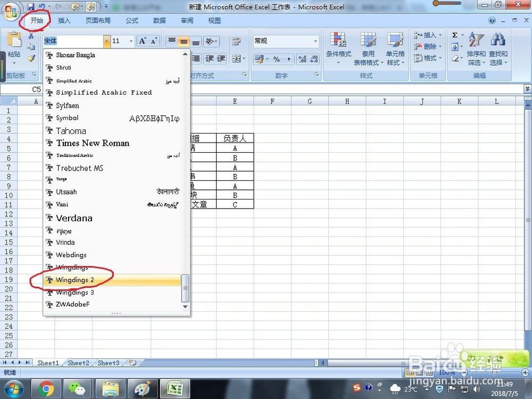Click the font name dropdown arrow
The width and height of the screenshot is (532, 399).
107,41
